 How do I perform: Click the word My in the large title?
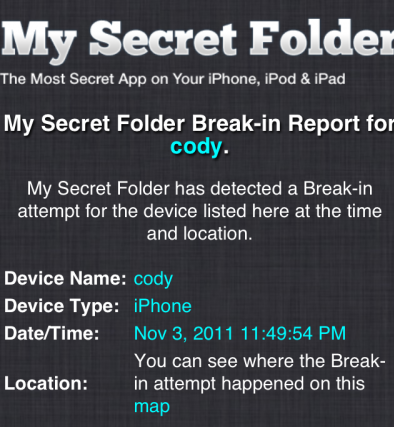tap(39, 42)
